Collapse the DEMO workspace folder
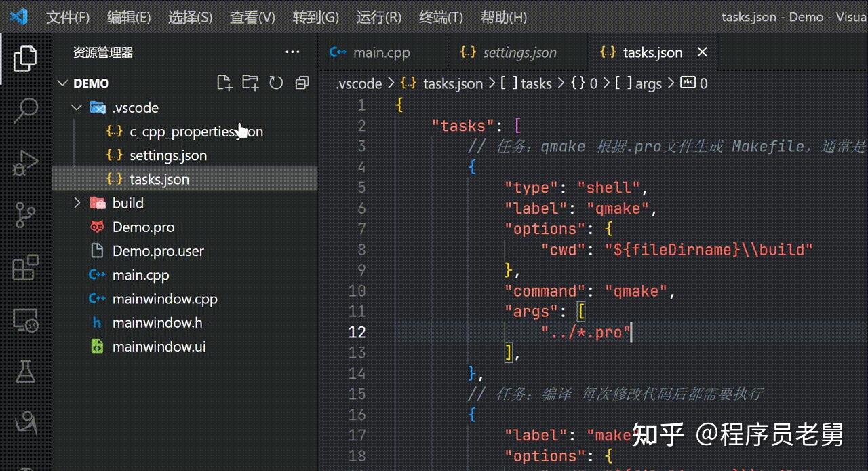The width and height of the screenshot is (868, 471). (64, 83)
